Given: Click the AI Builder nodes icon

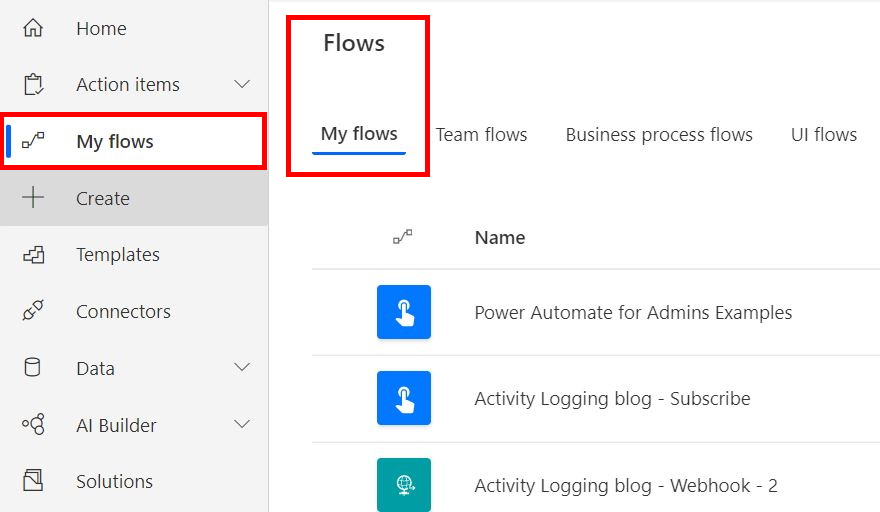Looking at the screenshot, I should click(33, 424).
